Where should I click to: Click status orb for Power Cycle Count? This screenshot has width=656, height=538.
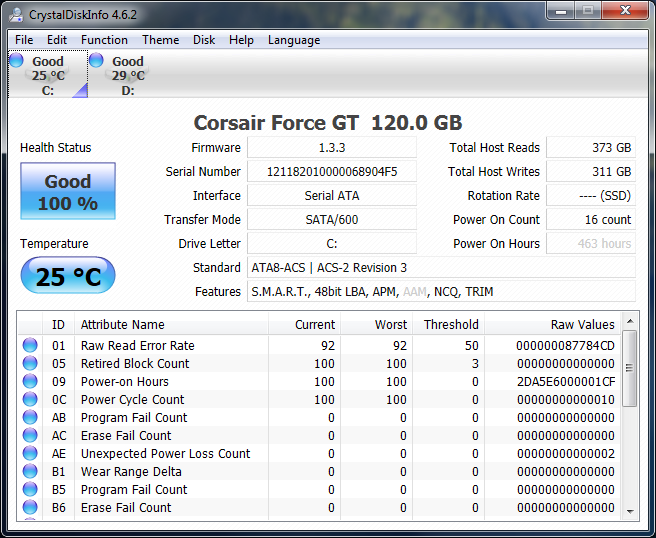pyautogui.click(x=30, y=399)
